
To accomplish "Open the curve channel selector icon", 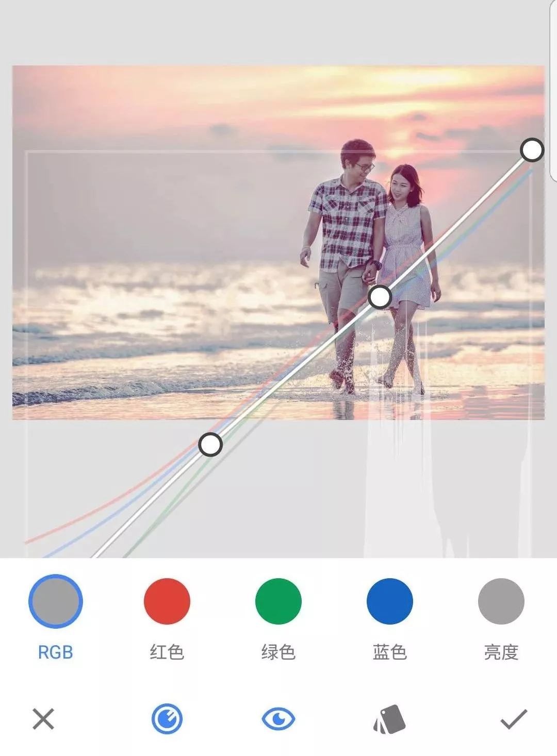I will (x=167, y=718).
